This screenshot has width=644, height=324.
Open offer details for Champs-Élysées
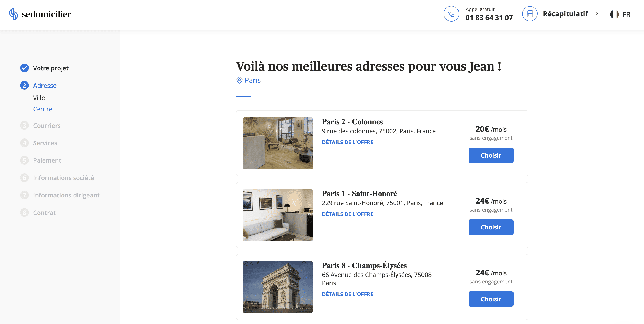pyautogui.click(x=347, y=294)
